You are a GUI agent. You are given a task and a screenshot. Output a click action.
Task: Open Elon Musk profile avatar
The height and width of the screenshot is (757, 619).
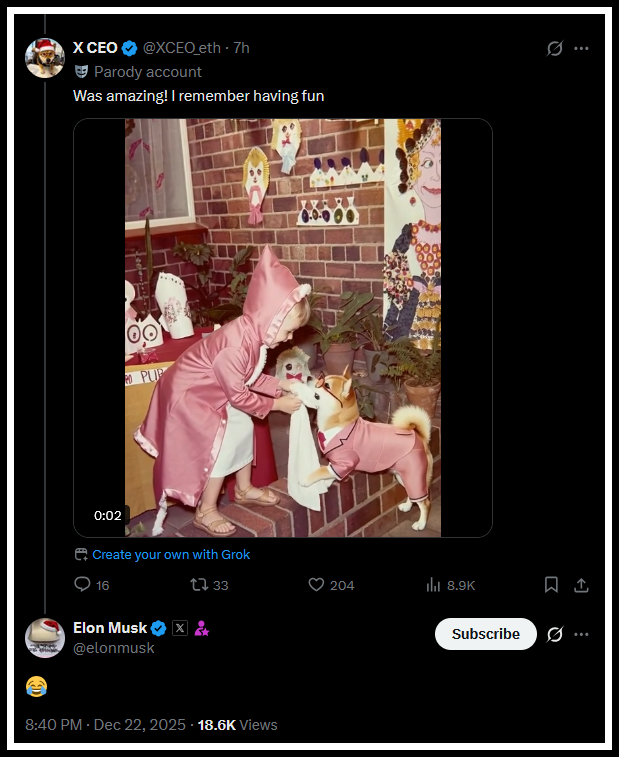(x=45, y=638)
